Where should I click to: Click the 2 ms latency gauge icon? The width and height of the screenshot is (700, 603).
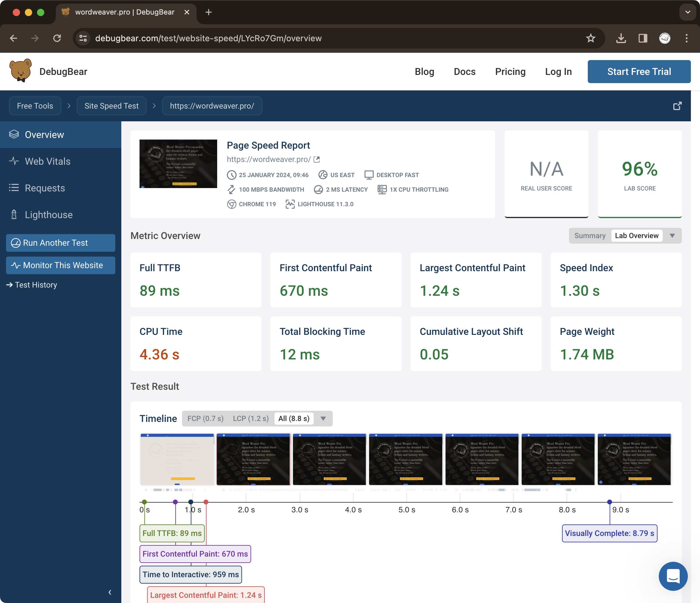[318, 190]
